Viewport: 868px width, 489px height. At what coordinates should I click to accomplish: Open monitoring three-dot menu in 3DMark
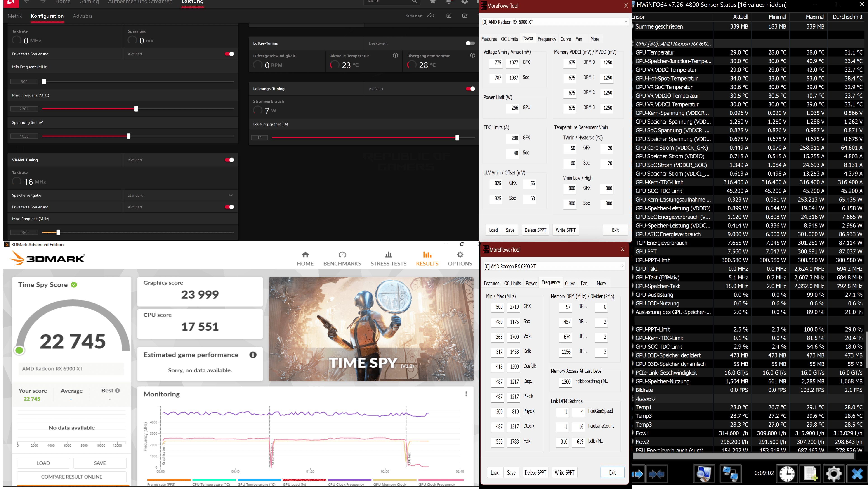[x=466, y=394]
